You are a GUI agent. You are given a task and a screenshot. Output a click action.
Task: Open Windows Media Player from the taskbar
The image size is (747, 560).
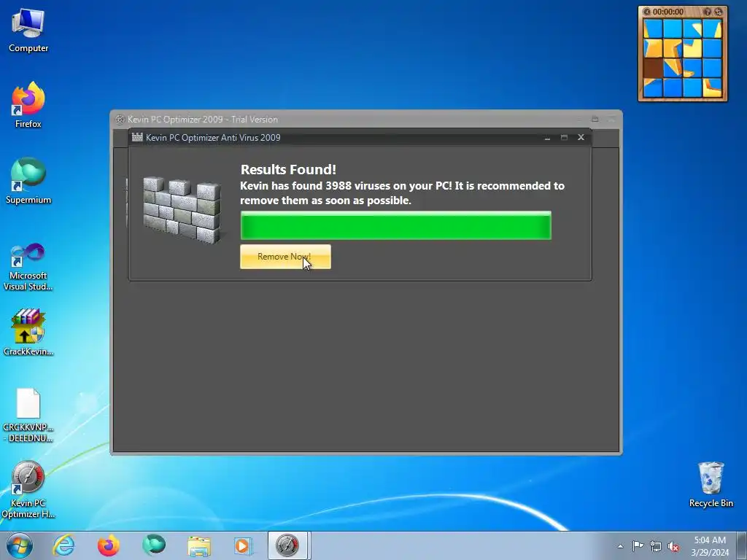243,545
